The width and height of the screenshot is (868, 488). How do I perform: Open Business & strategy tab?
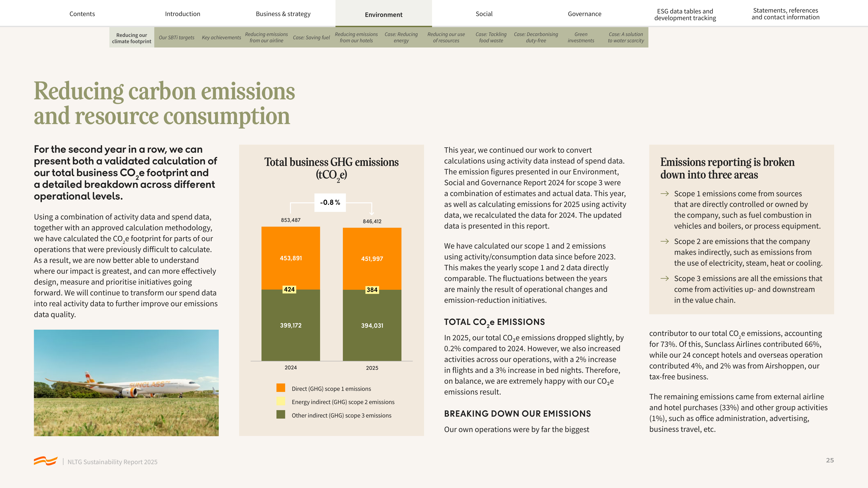pos(283,14)
